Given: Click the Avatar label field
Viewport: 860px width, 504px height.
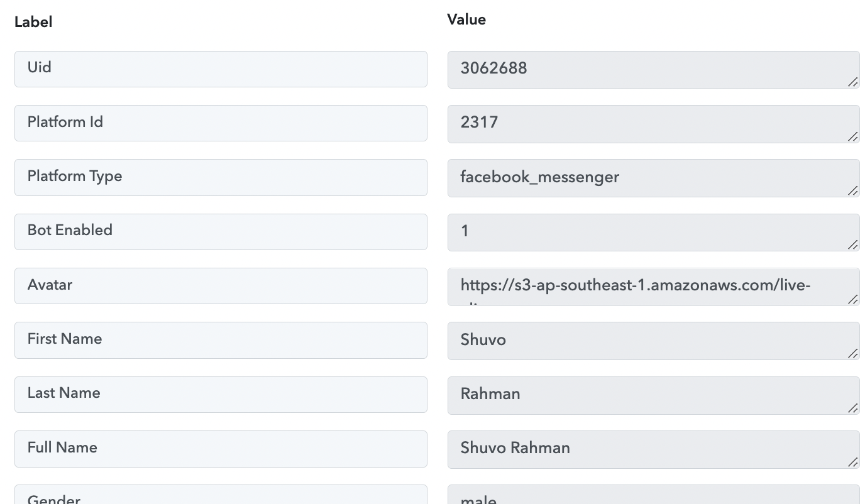Looking at the screenshot, I should 221,286.
